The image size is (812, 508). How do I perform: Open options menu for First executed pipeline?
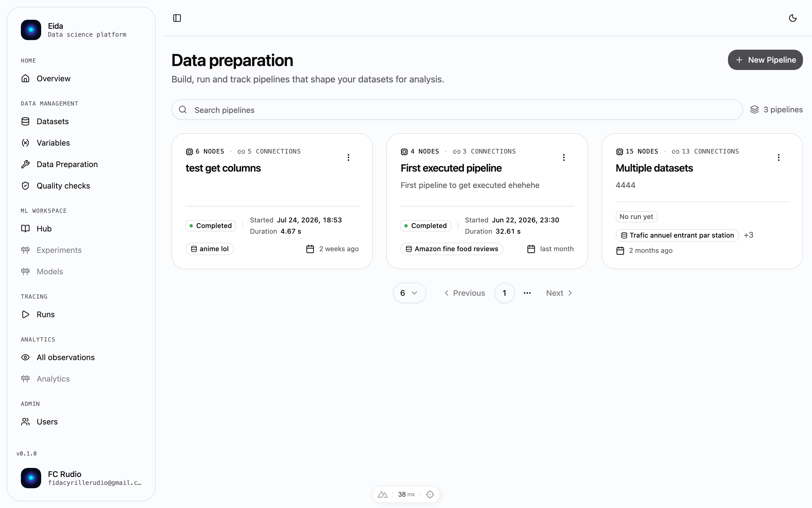tap(564, 157)
